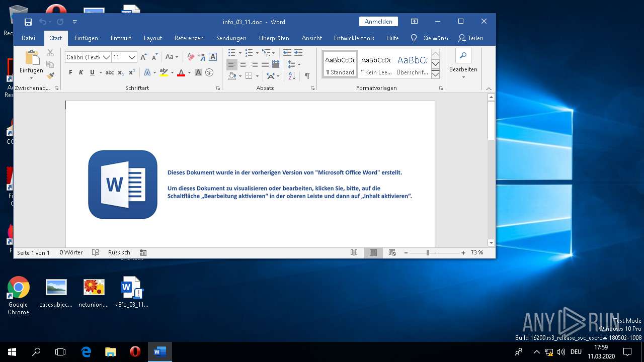
Task: Clear all formatting with the eraser icon
Action: point(191,57)
